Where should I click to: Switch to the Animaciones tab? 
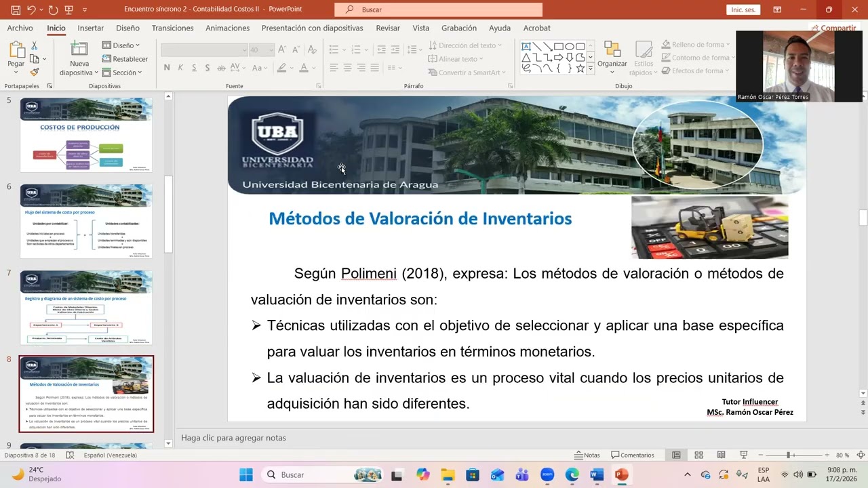227,28
